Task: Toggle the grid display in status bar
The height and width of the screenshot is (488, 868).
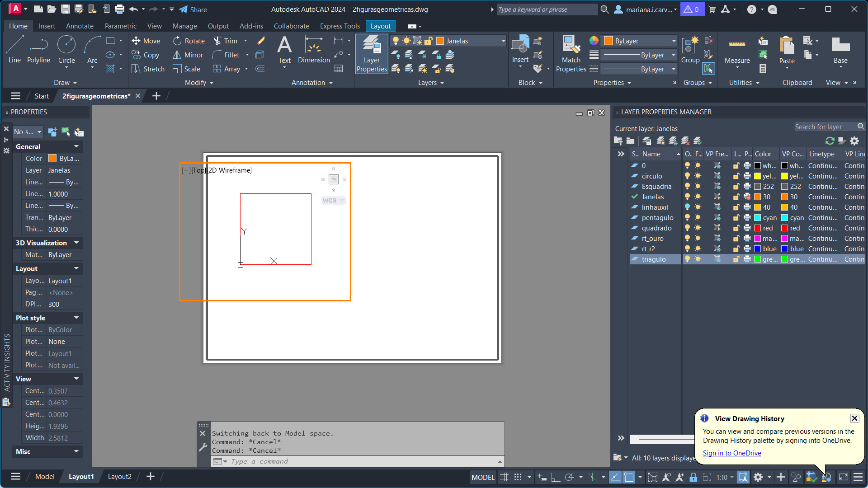Action: pyautogui.click(x=505, y=477)
